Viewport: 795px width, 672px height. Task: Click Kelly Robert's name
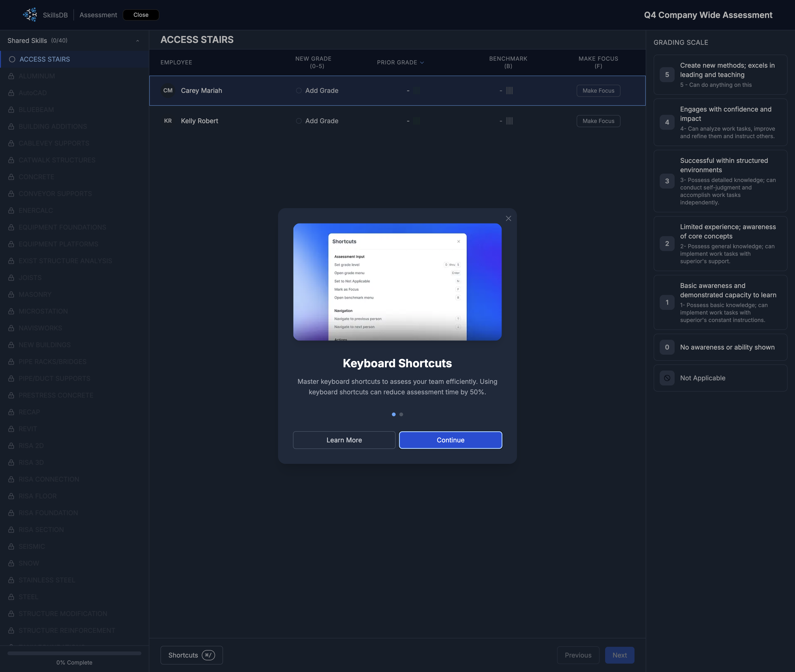click(200, 121)
